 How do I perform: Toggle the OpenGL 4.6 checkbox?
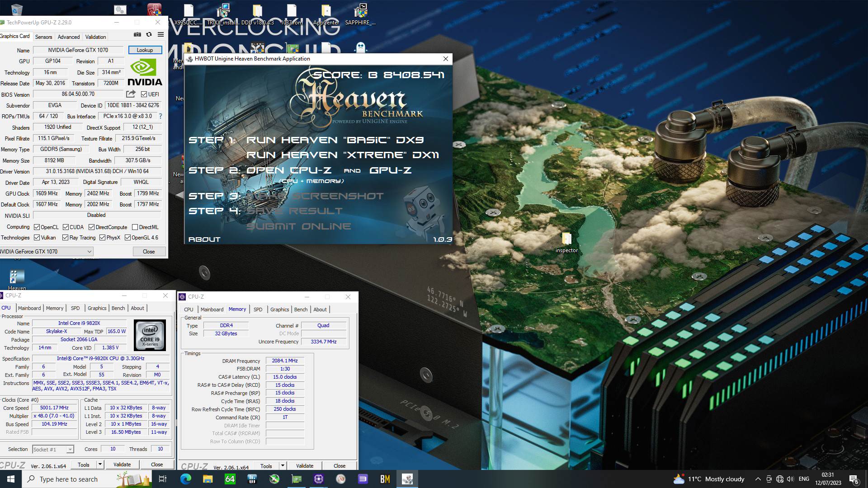coord(127,238)
